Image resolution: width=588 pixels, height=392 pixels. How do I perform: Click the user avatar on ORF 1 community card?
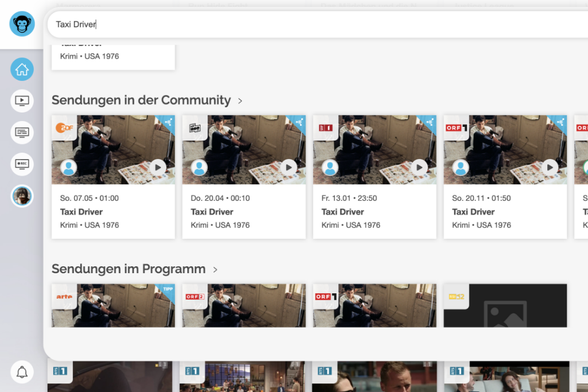[x=461, y=168]
